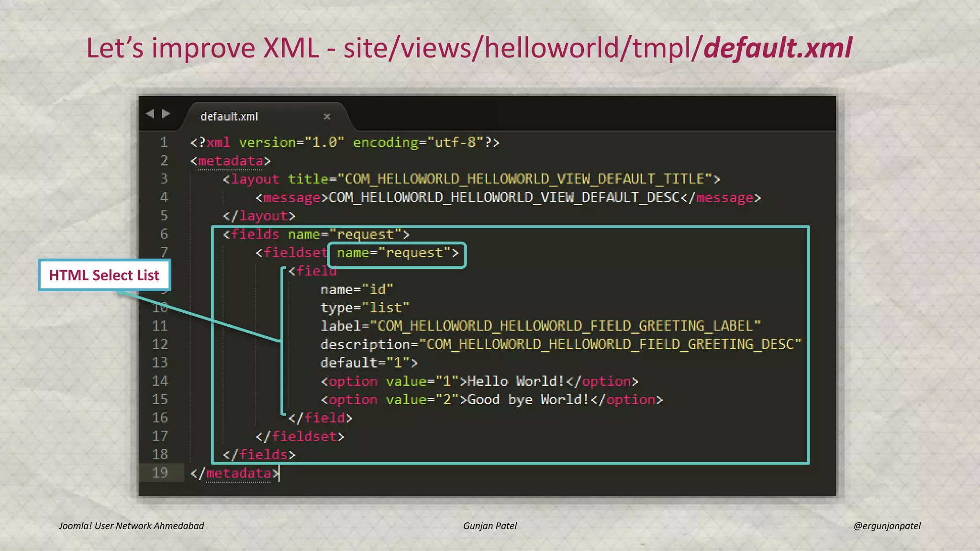Screen dimensions: 980x551
Task: Click line number 12 in the gutter
Action: point(160,344)
